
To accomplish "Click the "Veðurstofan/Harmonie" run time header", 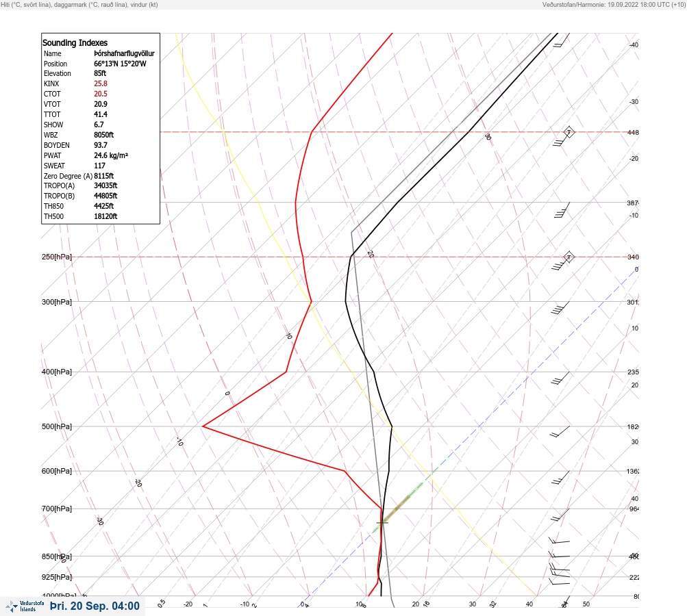I will pyautogui.click(x=614, y=4).
